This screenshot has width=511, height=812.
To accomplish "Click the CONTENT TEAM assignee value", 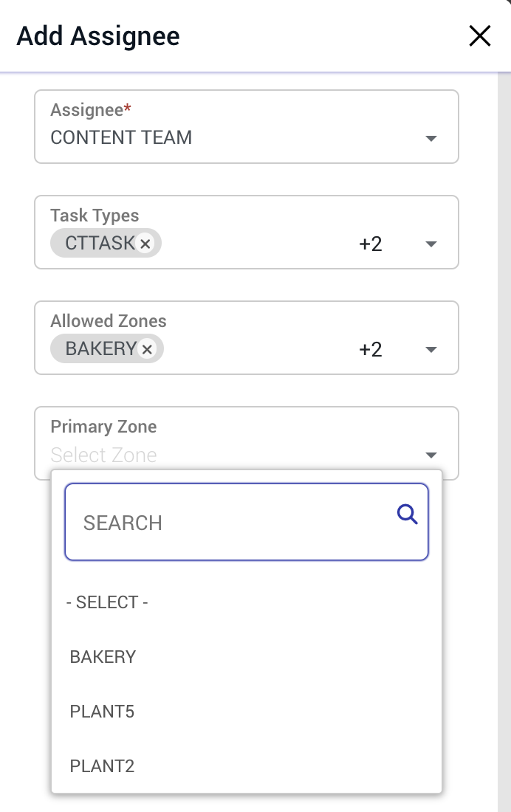I will (121, 137).
